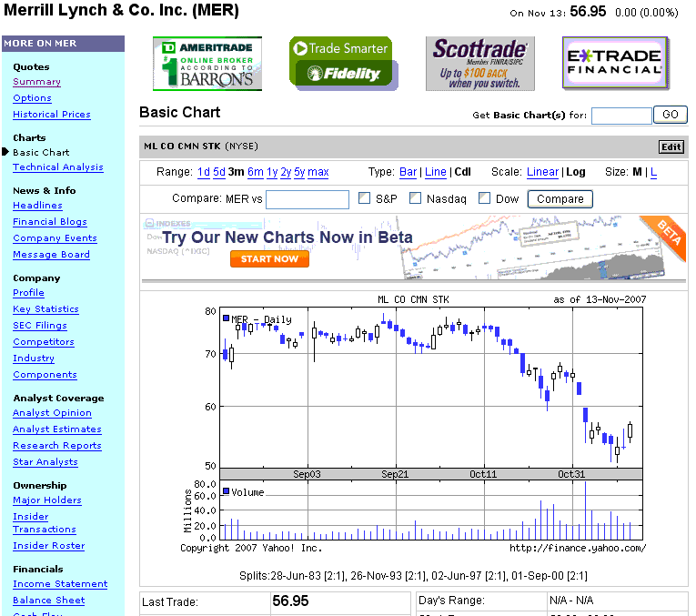This screenshot has height=616, width=696.
Task: Select the 5d range
Action: [x=219, y=172]
